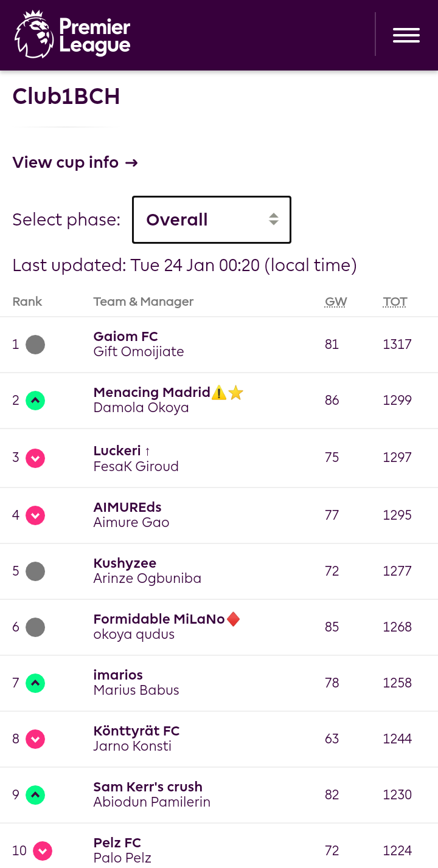Click grey status icon beside rank 5
Screen dimensions: 438x868
[35, 571]
